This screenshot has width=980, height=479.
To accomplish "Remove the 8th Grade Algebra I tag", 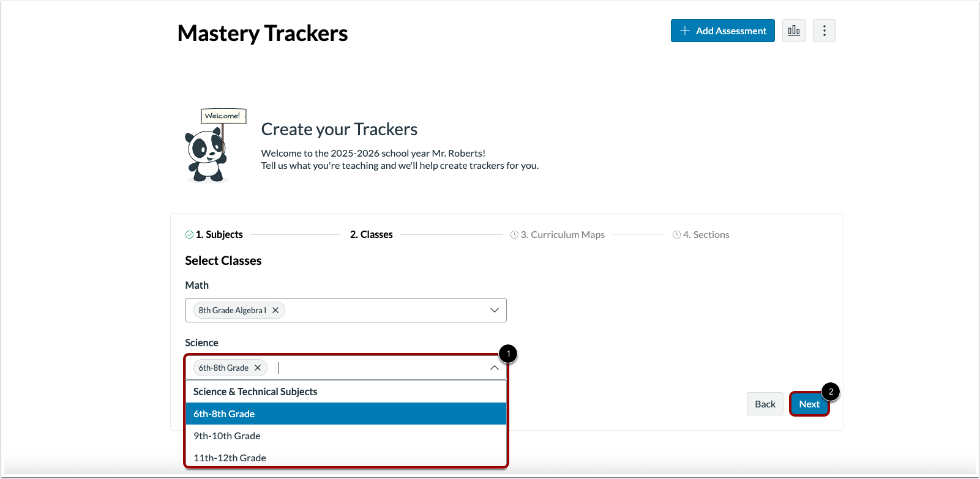I will (275, 310).
